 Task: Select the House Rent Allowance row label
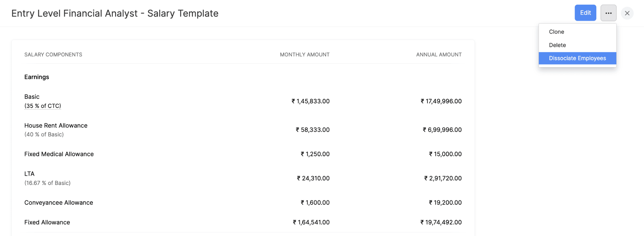(56, 125)
